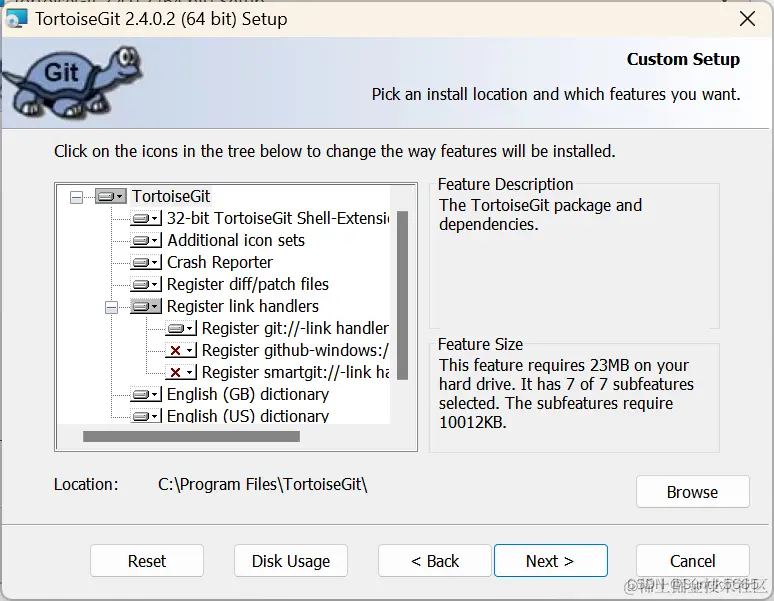Select Register link handlers feature

(243, 306)
